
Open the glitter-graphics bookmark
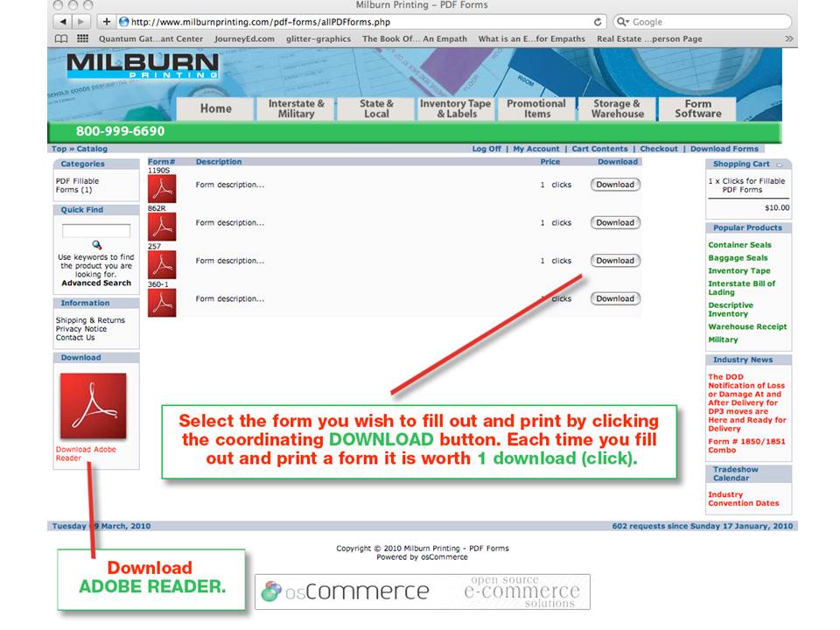[x=318, y=38]
